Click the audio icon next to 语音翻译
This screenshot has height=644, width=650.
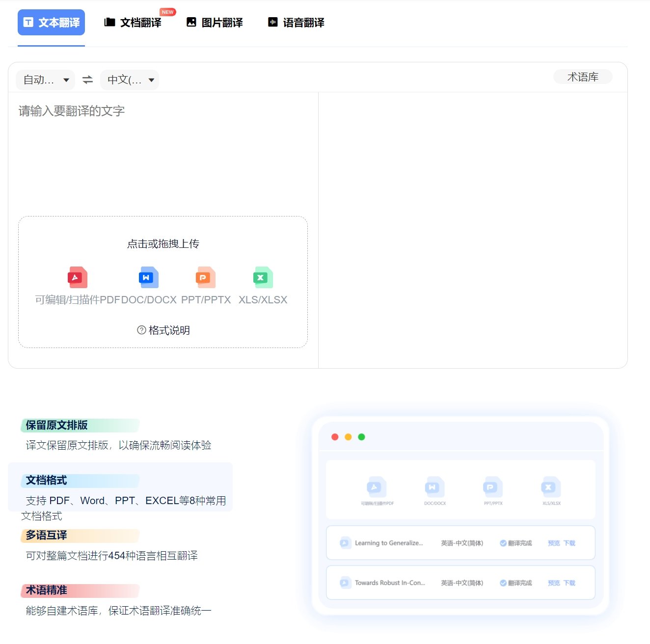click(272, 22)
